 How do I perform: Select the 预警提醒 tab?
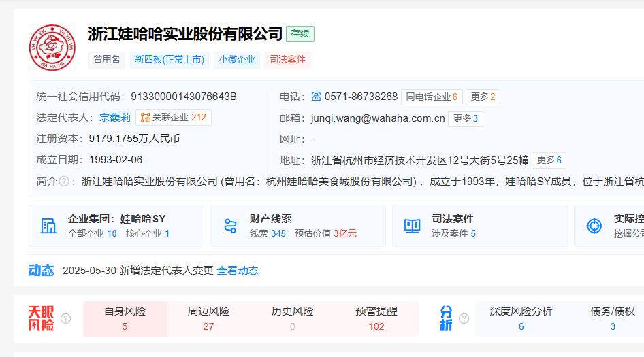point(376,319)
